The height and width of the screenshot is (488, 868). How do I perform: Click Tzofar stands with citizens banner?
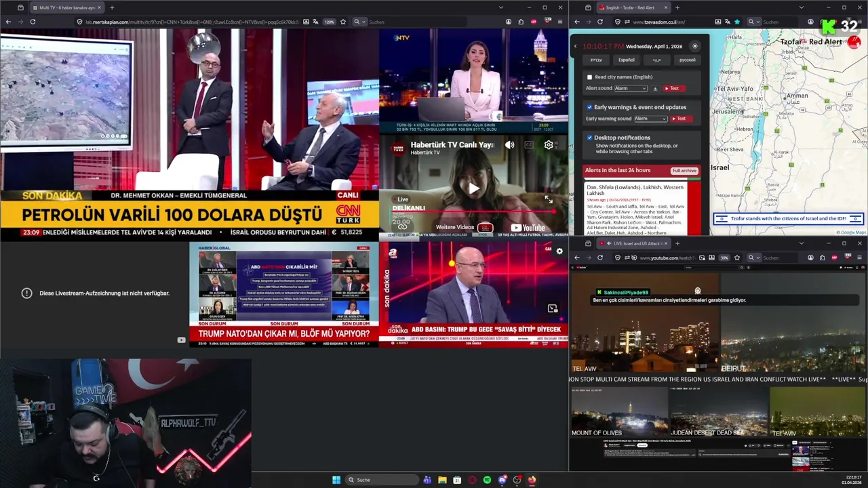[788, 218]
